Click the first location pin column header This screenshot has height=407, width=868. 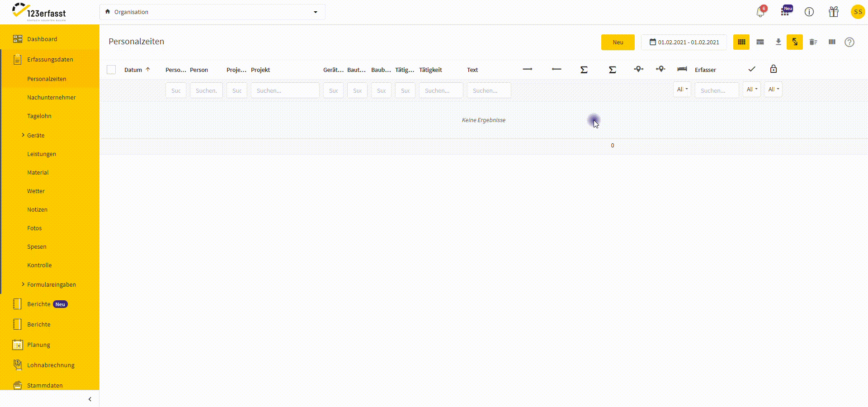tap(638, 69)
